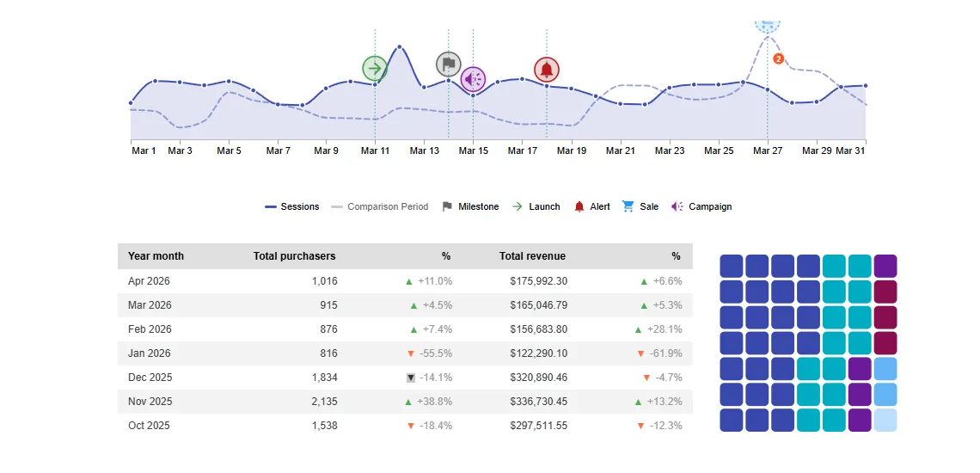
Task: Toggle the Sessions series in the legend
Action: pos(292,206)
